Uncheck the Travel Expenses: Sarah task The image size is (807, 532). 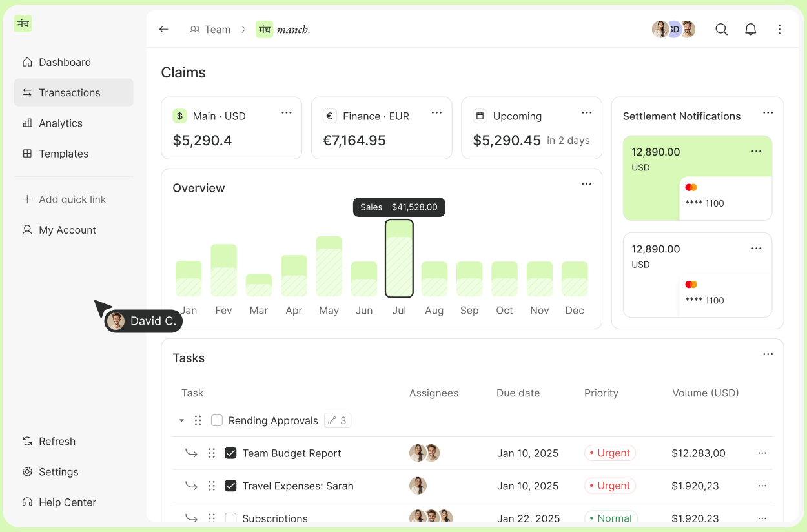tap(230, 486)
